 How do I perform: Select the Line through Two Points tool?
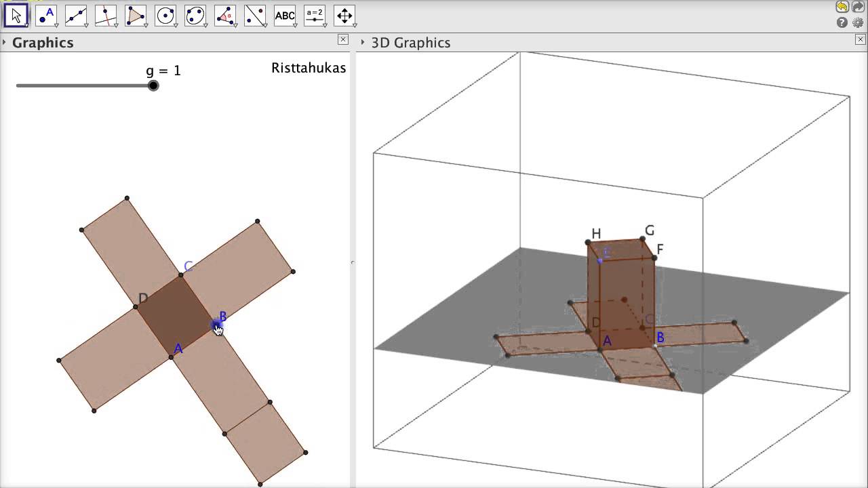click(76, 16)
